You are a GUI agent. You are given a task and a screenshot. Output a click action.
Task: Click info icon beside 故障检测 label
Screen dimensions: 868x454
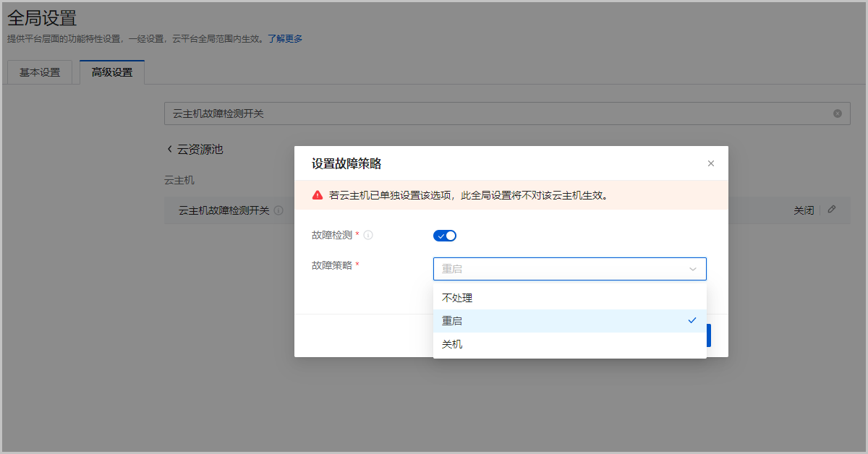pos(368,235)
